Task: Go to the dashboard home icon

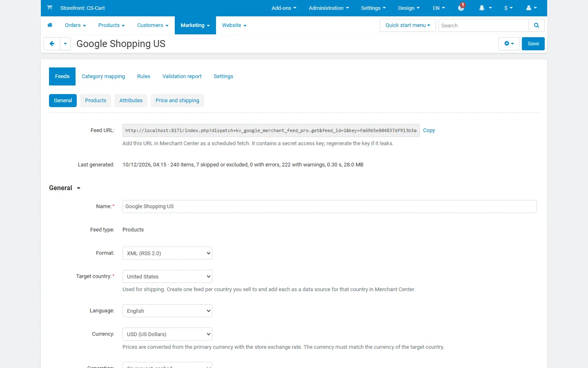Action: pyautogui.click(x=50, y=25)
